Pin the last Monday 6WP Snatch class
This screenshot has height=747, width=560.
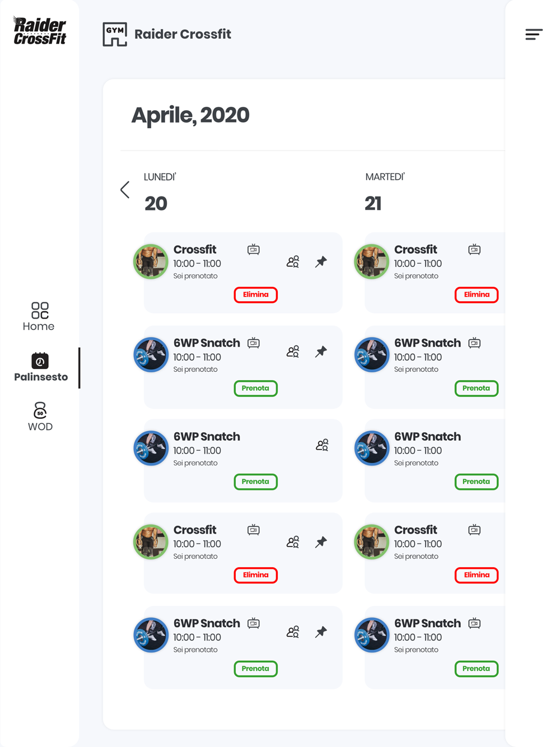321,632
